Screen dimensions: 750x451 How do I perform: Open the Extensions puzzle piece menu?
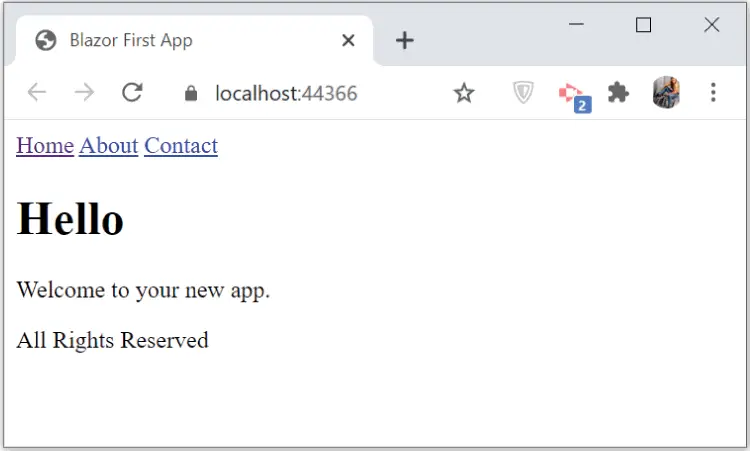618,92
